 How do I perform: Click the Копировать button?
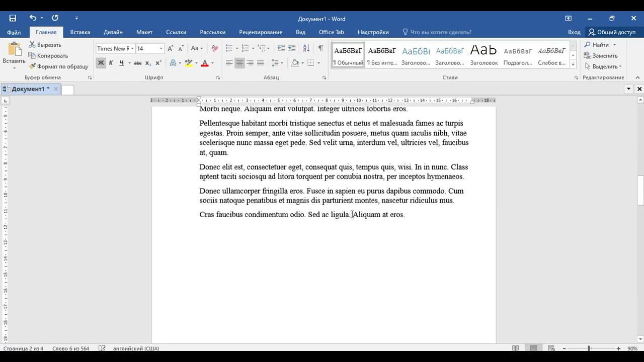pyautogui.click(x=48, y=56)
